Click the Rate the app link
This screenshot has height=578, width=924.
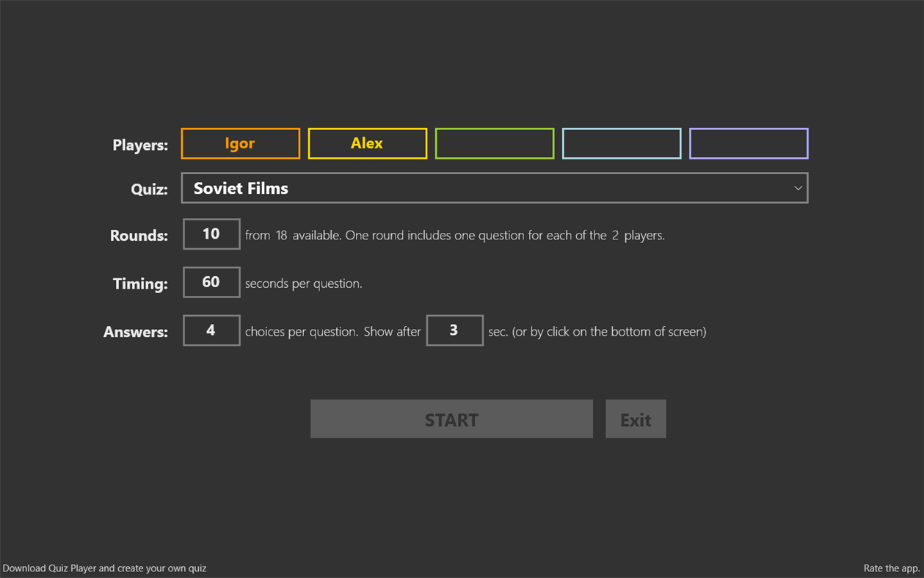(x=891, y=568)
